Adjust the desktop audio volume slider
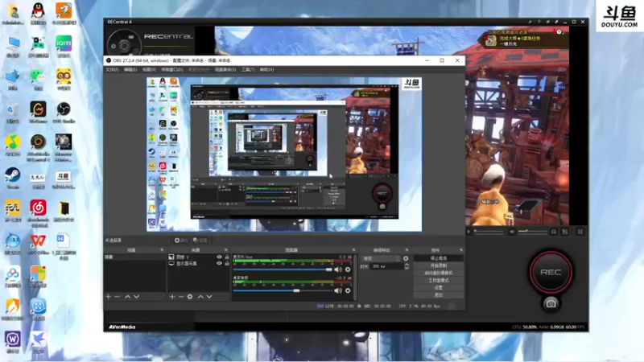Image resolution: width=644 pixels, height=362 pixels. coord(283,290)
